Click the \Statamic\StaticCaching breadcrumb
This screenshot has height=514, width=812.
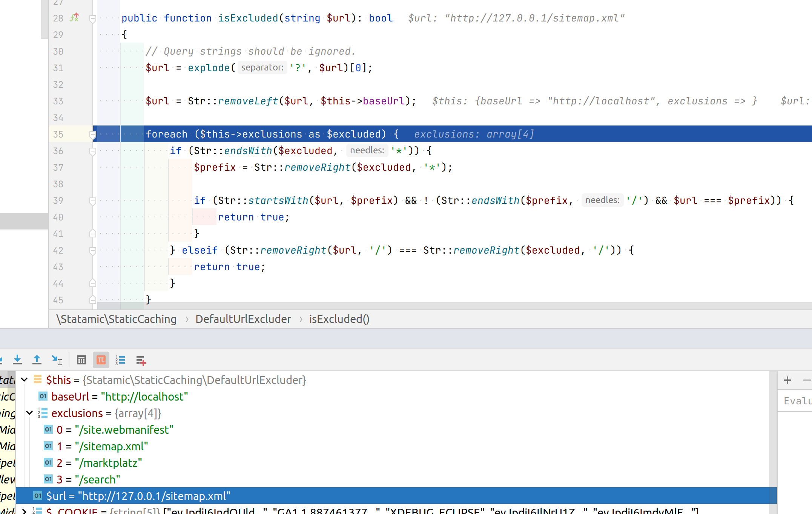[117, 319]
